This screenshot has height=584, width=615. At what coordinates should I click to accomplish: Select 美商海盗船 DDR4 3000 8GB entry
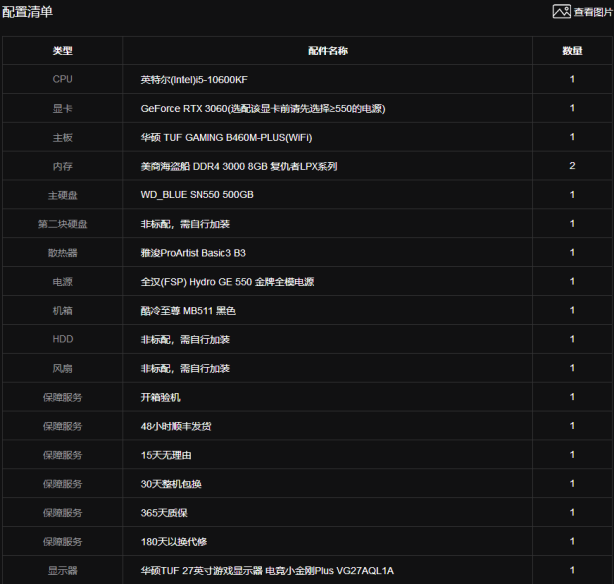[239, 166]
